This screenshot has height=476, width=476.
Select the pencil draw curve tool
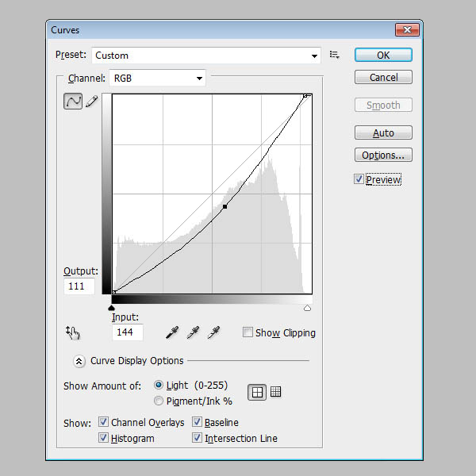[x=92, y=102]
